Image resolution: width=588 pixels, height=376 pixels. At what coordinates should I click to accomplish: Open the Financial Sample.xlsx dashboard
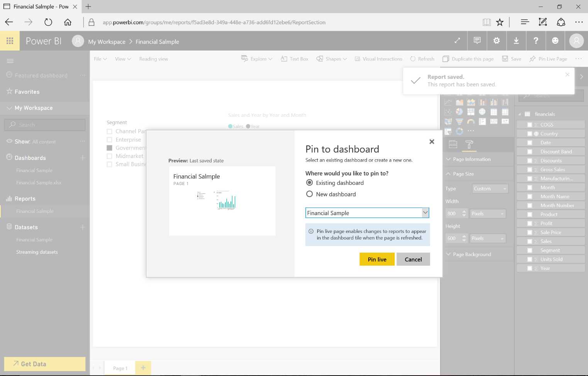coord(39,182)
